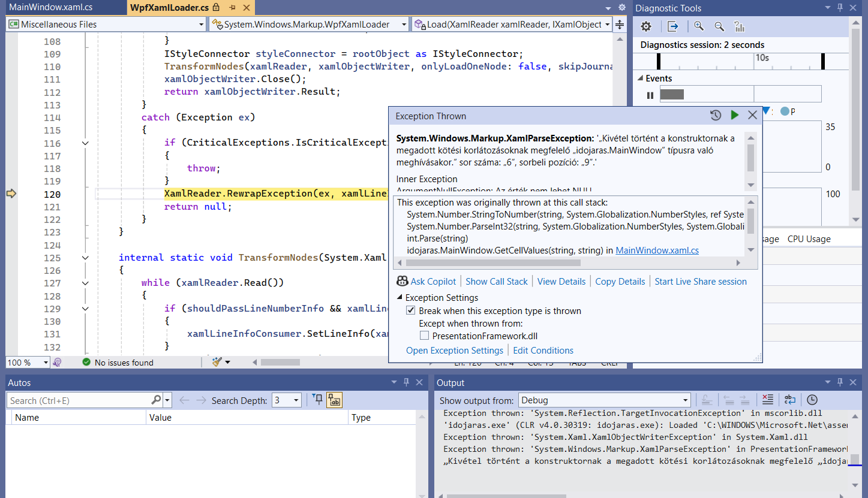The image size is (868, 498).
Task: Toggle word wrap in Output window
Action: click(790, 400)
